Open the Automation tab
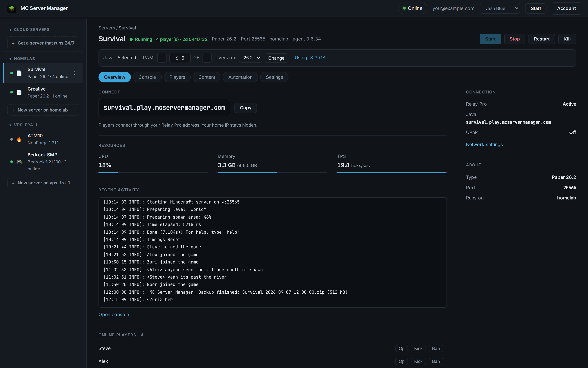 click(240, 77)
